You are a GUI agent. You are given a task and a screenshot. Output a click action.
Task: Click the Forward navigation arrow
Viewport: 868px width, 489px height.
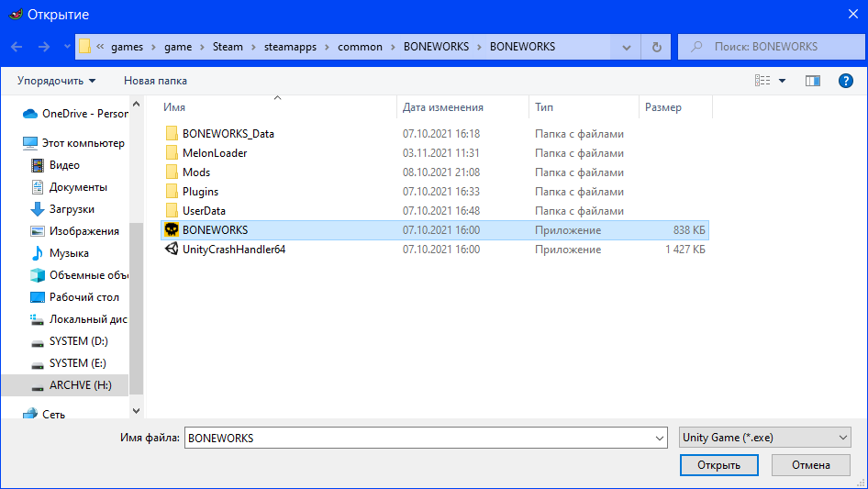click(x=44, y=47)
